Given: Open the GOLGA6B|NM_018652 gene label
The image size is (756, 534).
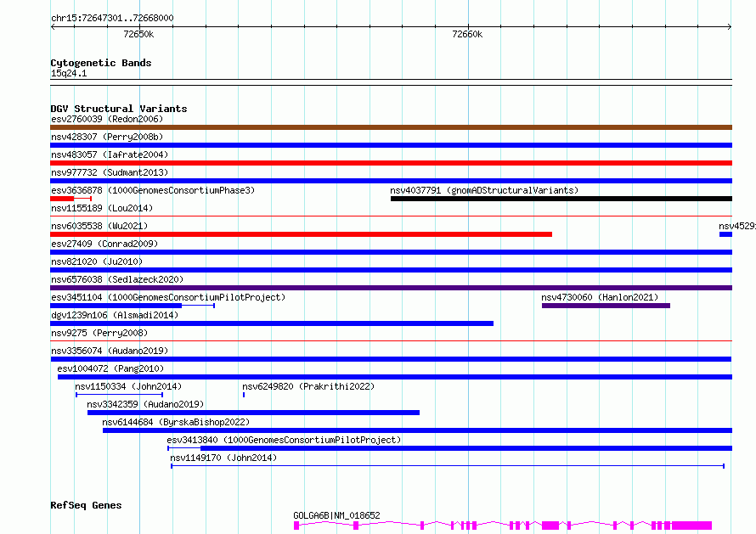Looking at the screenshot, I should (x=336, y=515).
